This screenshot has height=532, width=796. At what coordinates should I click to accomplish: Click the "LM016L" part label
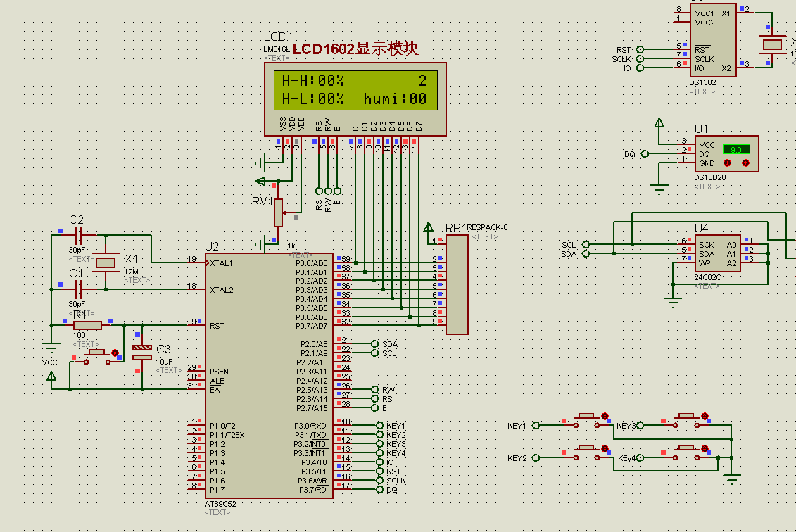(276, 49)
